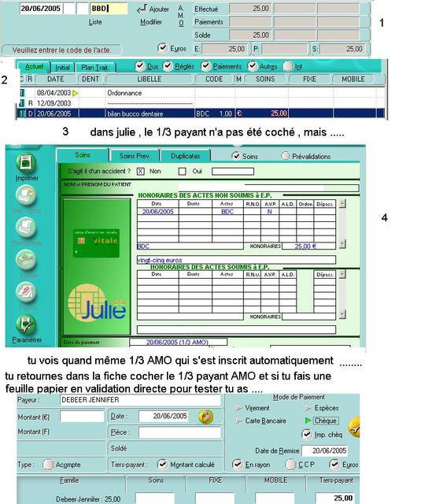Click the second sidebar printer icon

click(26, 195)
